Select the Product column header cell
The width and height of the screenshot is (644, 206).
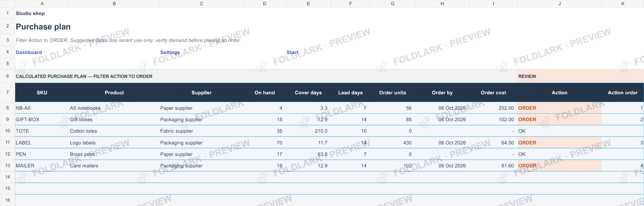[114, 93]
